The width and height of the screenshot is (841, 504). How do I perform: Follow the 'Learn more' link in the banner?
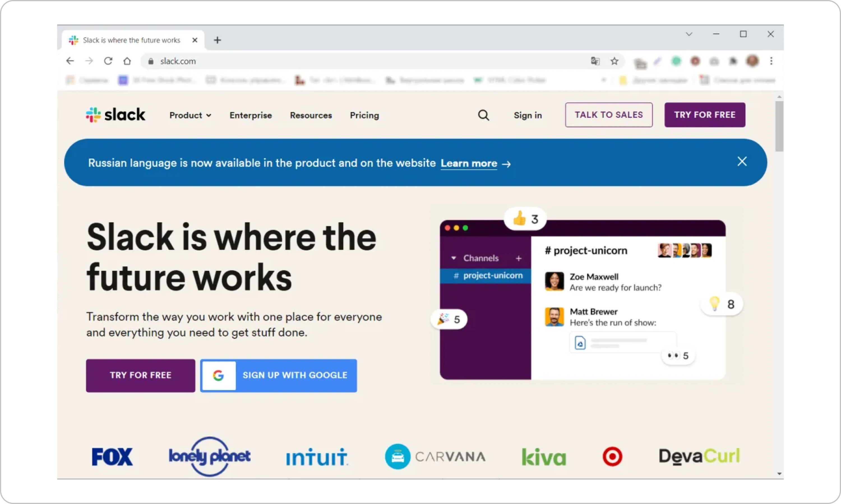[469, 163]
